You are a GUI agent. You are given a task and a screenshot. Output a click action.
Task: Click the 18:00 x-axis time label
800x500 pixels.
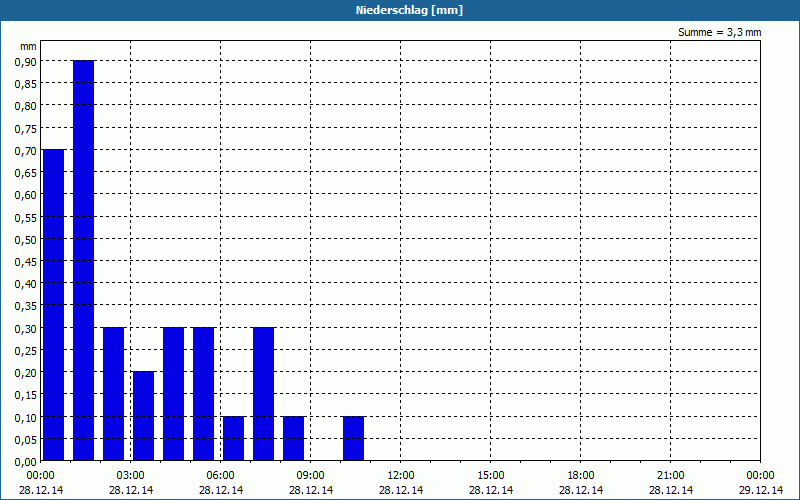[581, 476]
